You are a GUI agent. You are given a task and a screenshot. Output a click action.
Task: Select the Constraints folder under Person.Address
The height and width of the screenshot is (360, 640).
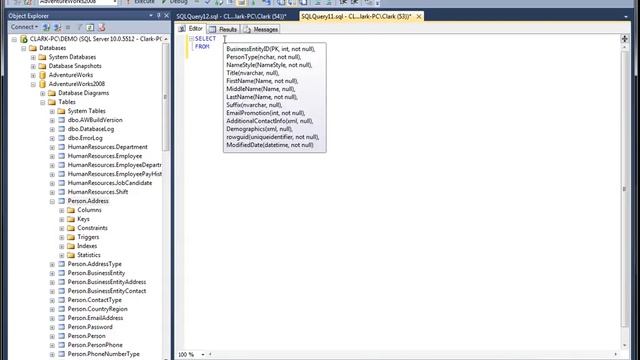tap(93, 228)
